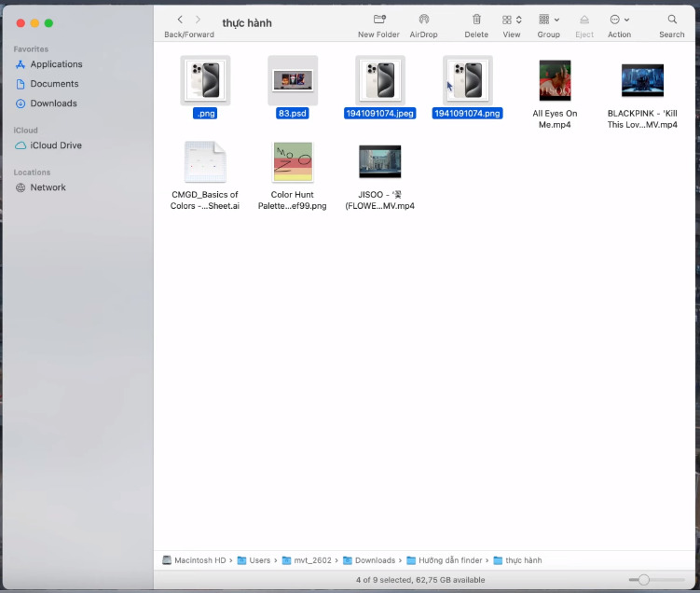Image resolution: width=700 pixels, height=593 pixels.
Task: Open Applications in the sidebar
Action: click(x=56, y=64)
